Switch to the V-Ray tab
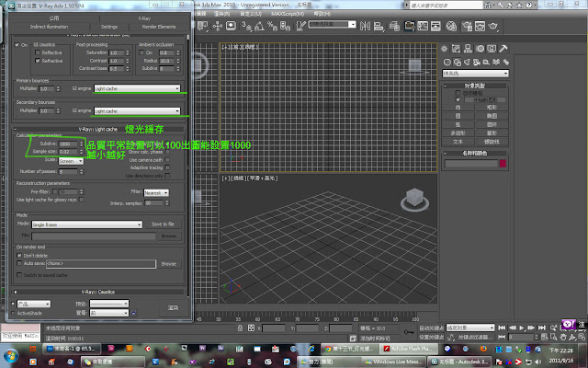 (144, 18)
